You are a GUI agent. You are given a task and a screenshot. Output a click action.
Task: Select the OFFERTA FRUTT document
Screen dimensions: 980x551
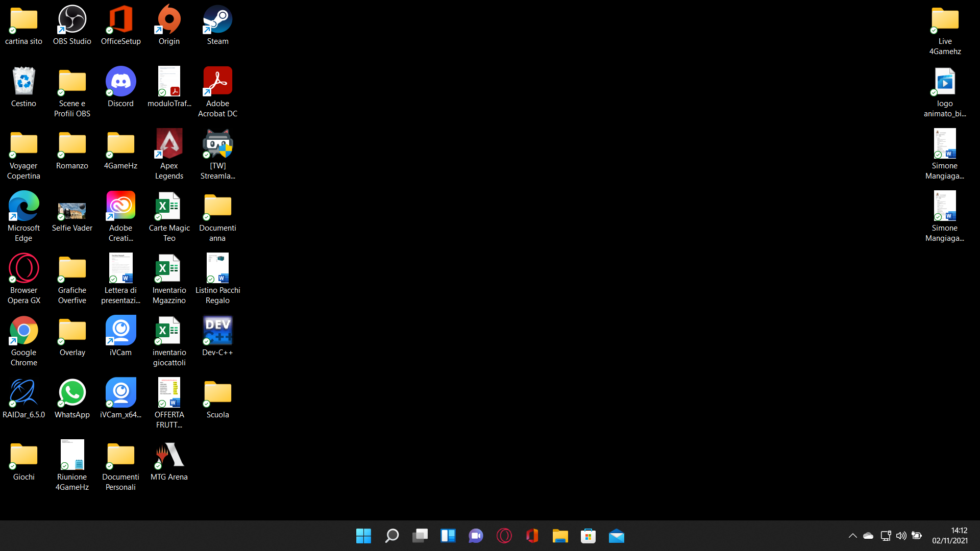point(169,404)
